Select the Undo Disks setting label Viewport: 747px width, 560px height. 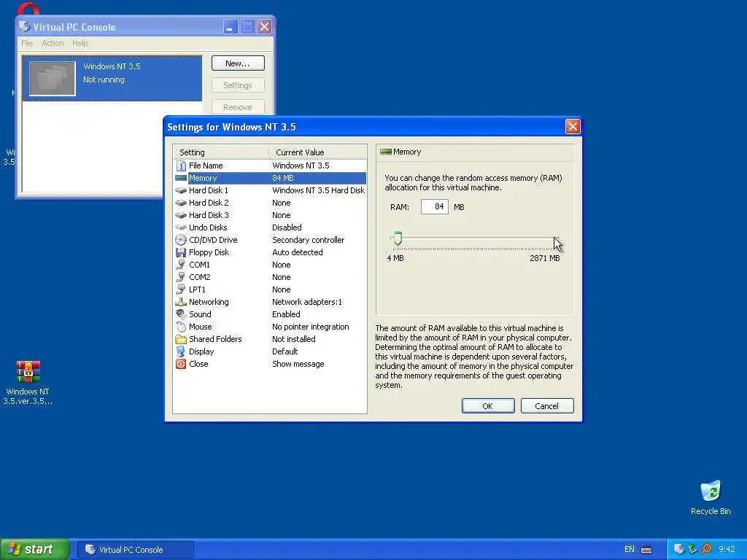(x=208, y=227)
